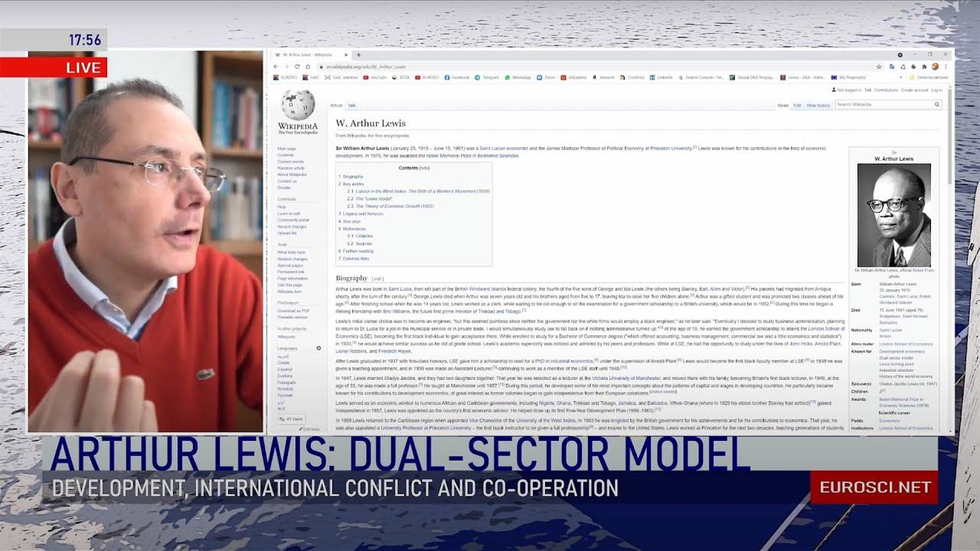
Task: Open the YouTube bookmark
Action: point(375,77)
